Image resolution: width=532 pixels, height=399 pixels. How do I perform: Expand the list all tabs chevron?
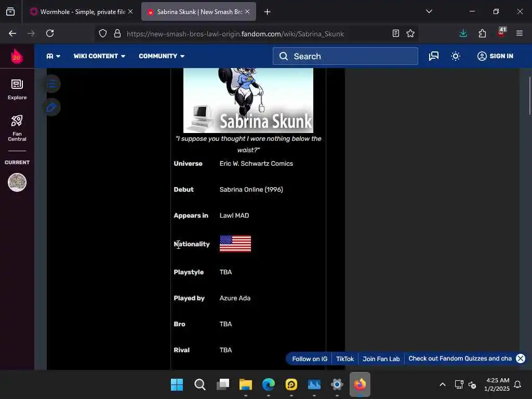[429, 11]
